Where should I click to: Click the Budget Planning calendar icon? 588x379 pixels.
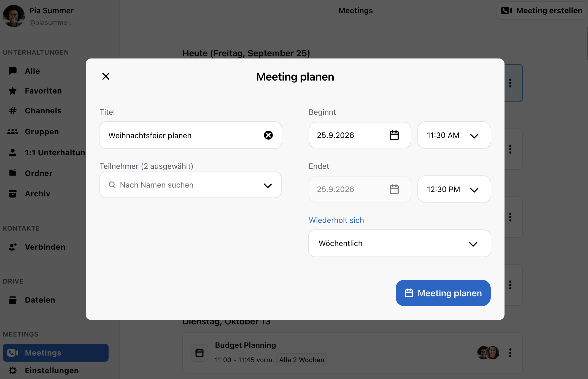tap(199, 353)
